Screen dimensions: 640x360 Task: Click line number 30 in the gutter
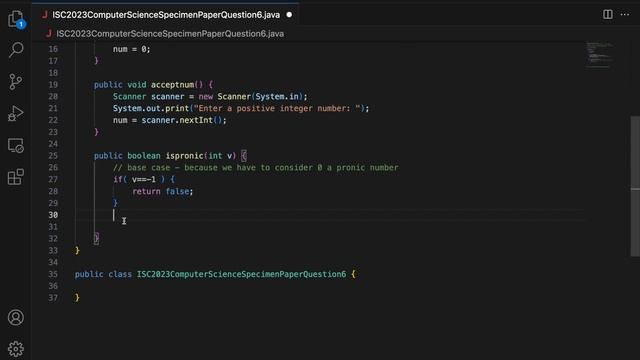pos(53,215)
